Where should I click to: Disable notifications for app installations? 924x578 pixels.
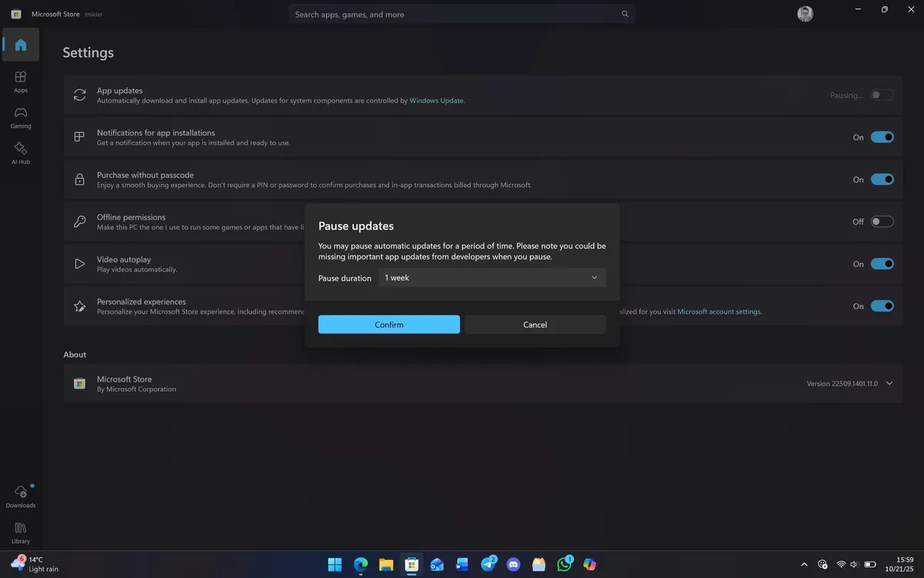882,136
